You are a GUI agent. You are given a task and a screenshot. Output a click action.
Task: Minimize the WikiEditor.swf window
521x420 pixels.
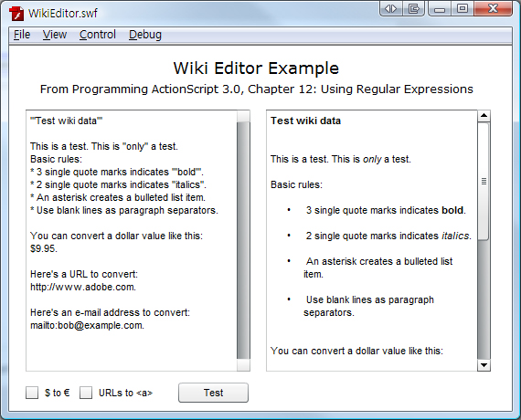coord(440,8)
